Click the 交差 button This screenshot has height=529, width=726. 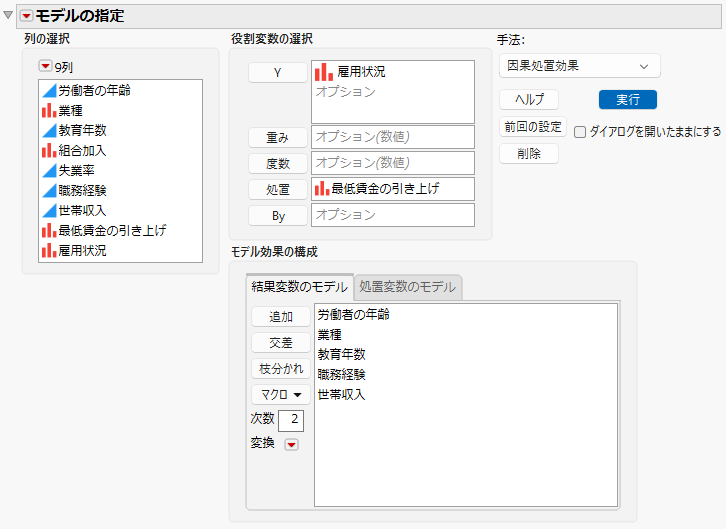click(x=281, y=342)
